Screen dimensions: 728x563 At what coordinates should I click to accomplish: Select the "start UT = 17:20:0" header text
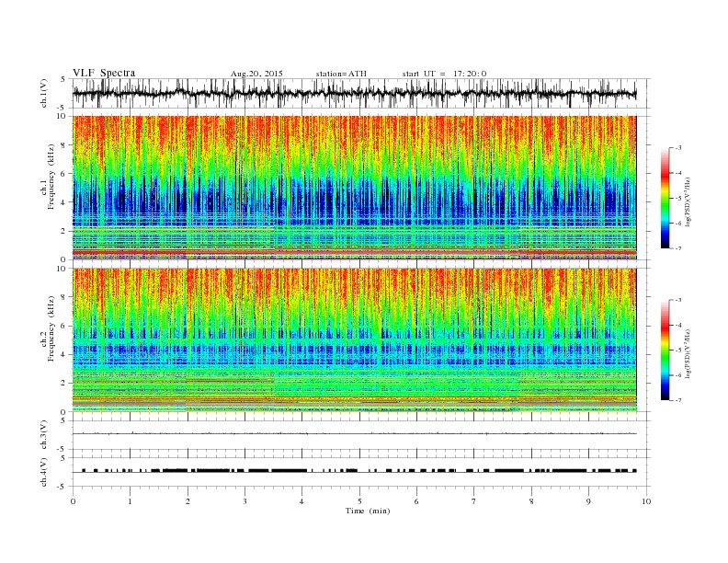click(444, 74)
